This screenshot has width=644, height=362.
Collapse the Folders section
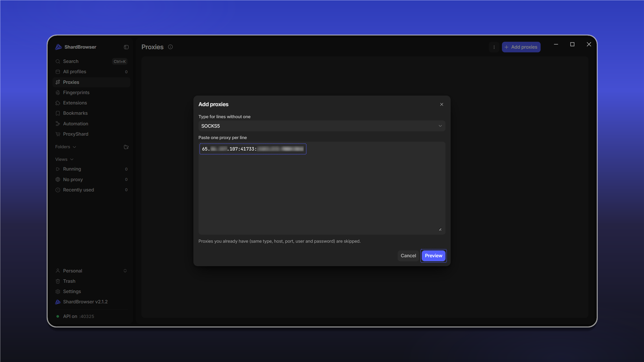point(66,147)
